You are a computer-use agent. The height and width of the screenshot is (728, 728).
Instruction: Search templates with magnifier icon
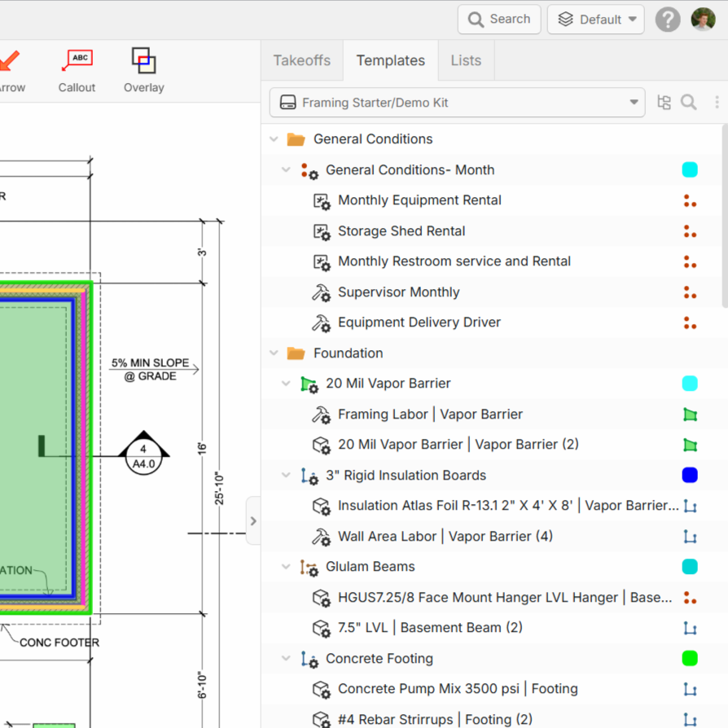(x=689, y=103)
